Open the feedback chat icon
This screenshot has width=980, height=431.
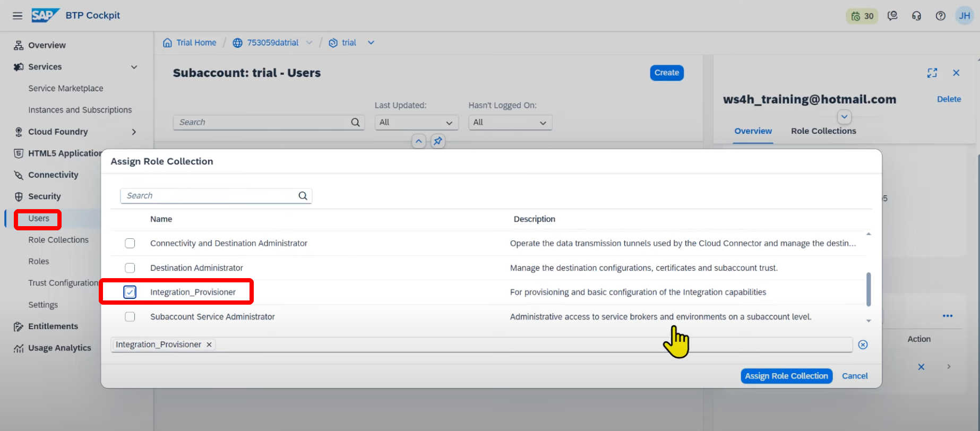point(892,16)
